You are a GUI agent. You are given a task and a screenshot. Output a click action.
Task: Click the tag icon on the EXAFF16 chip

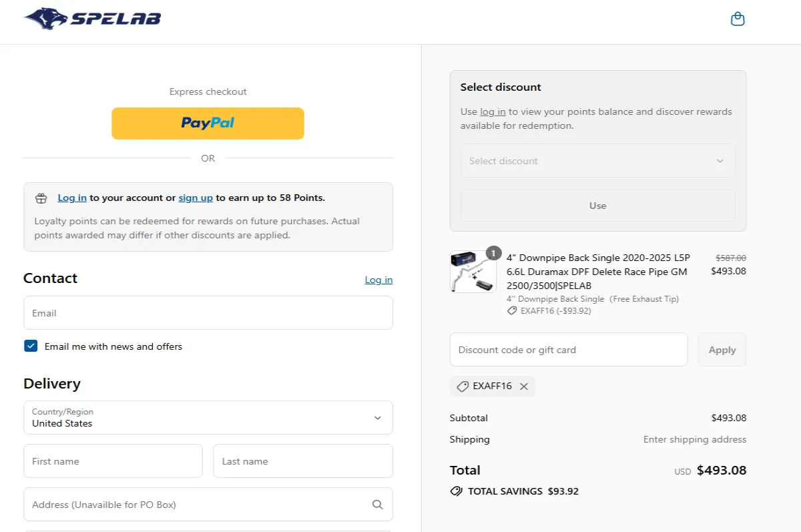coord(463,386)
